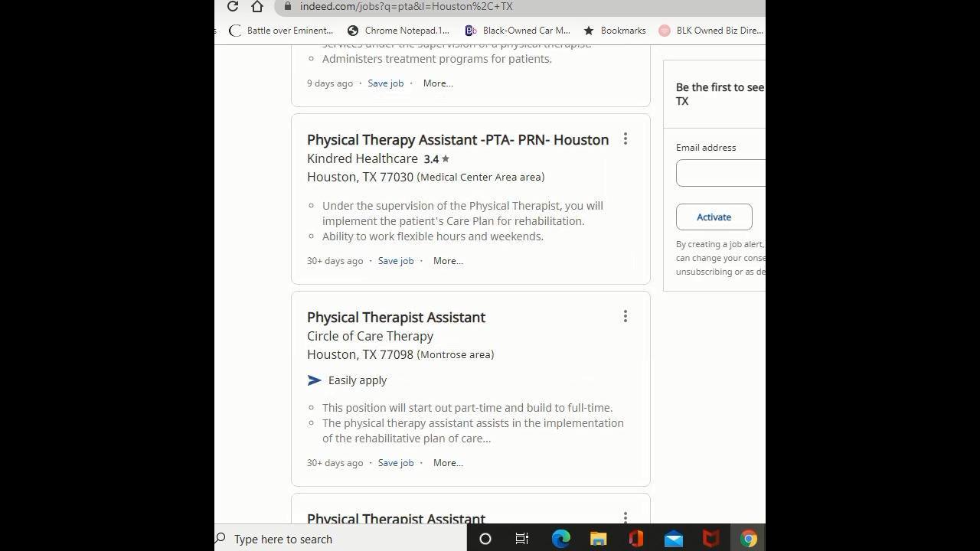Click the 'Easily apply' label
This screenshot has width=980, height=551.
click(358, 380)
